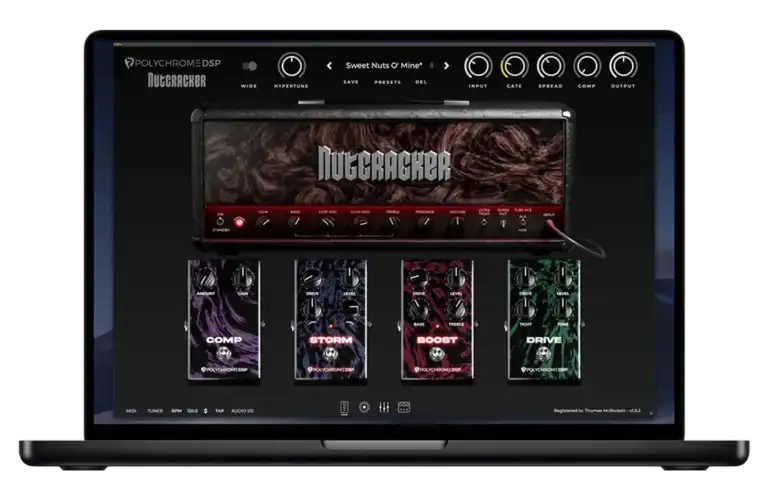Go to the previous preset arrow
The width and height of the screenshot is (768, 500).
329,66
